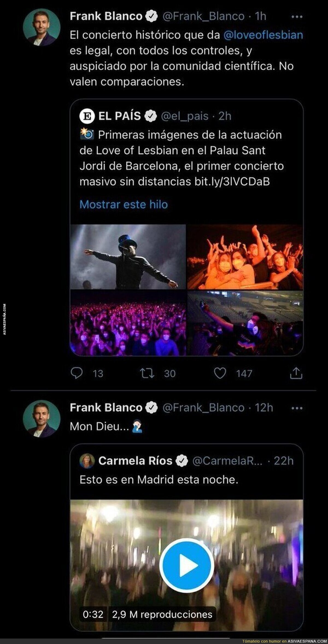Image resolution: width=328 pixels, height=644 pixels.
Task: Open the @Frank_Blanco handle on first tweet
Action: click(203, 16)
